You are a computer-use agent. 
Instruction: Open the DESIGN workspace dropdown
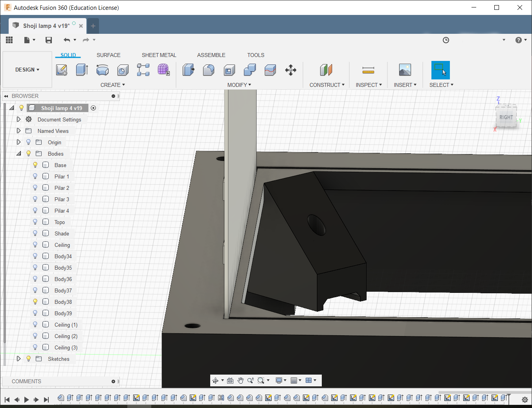point(27,70)
